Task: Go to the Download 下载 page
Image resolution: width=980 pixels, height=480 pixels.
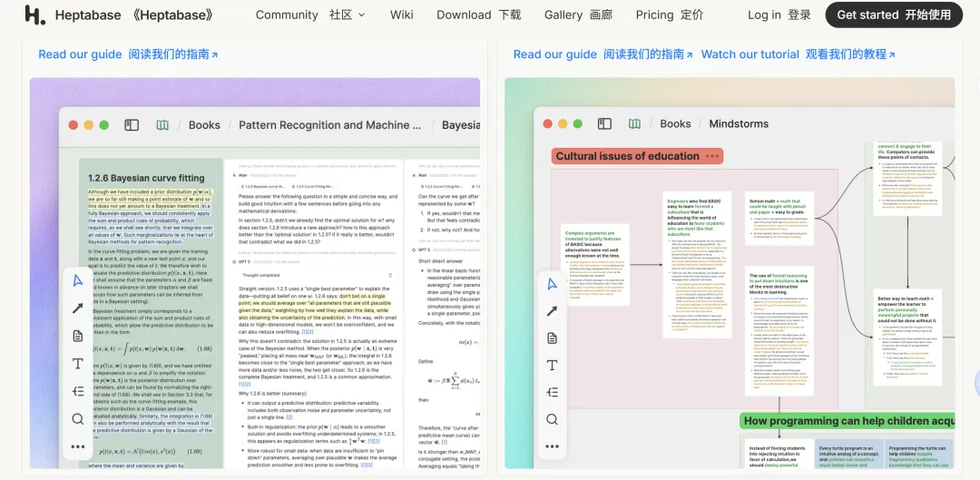Action: (x=478, y=15)
